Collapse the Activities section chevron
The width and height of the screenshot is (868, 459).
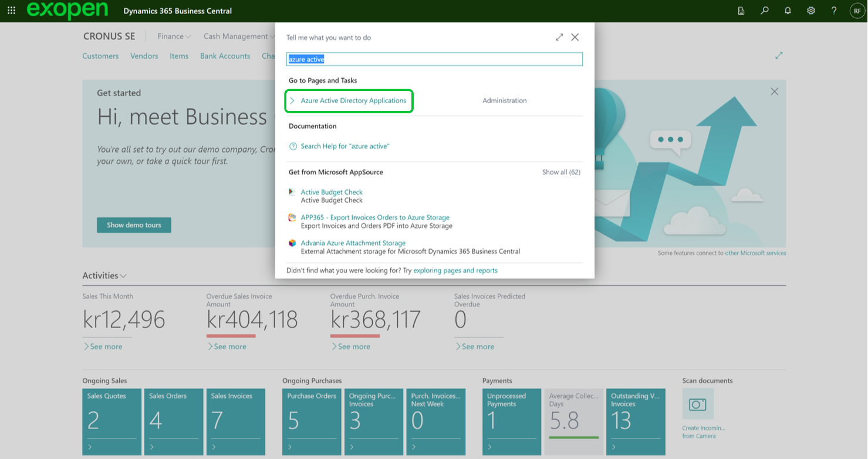coord(123,276)
